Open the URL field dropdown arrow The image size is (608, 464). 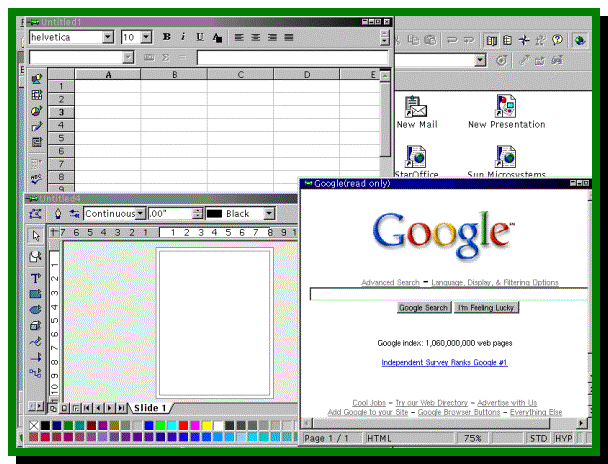480,60
